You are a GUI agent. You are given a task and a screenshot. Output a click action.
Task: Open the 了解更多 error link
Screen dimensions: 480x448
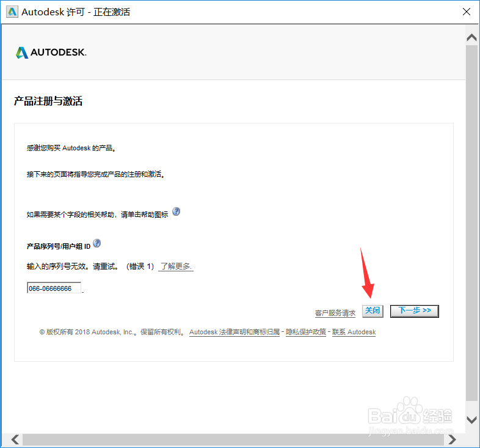[x=176, y=266]
